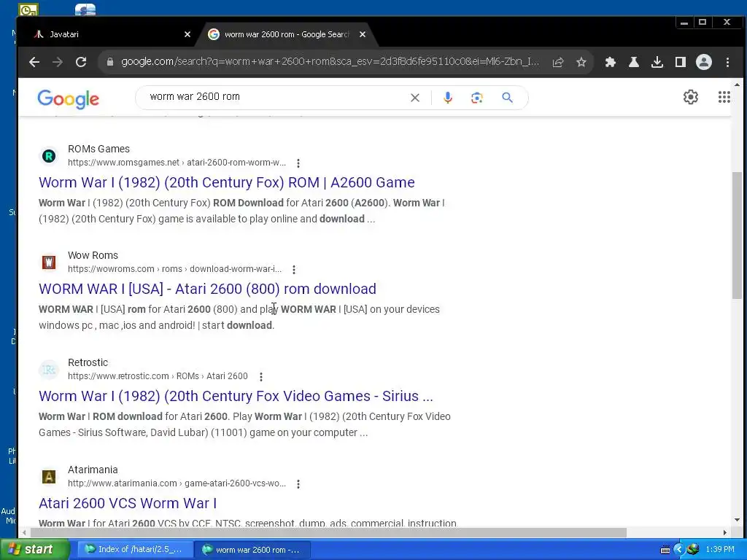Clear the search box text
The width and height of the screenshot is (747, 560).
(415, 98)
